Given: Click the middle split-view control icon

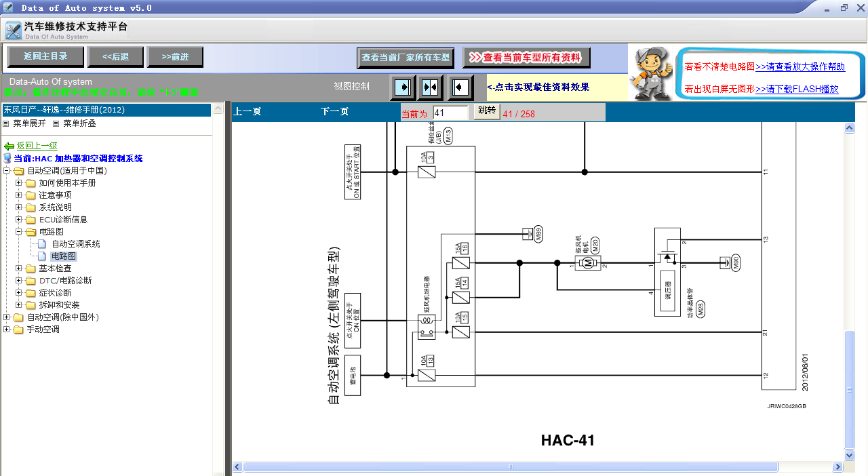Looking at the screenshot, I should click(430, 87).
